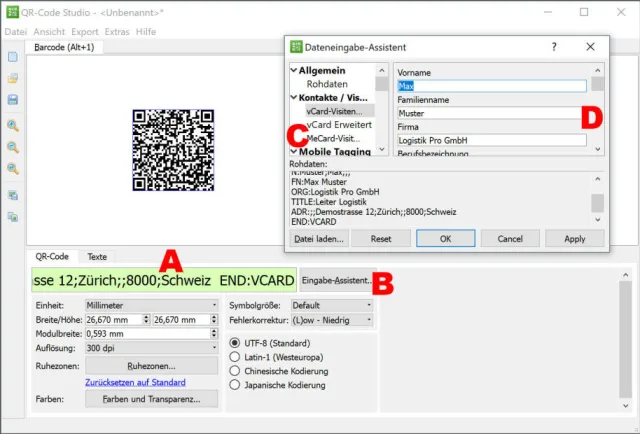Open Farben und Transparenz settings
Screen dimensions: 640x434
(151, 399)
